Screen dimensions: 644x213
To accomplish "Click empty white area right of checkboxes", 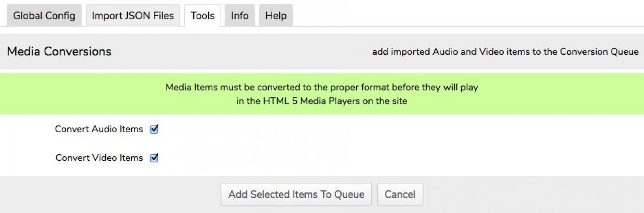I will [x=403, y=143].
